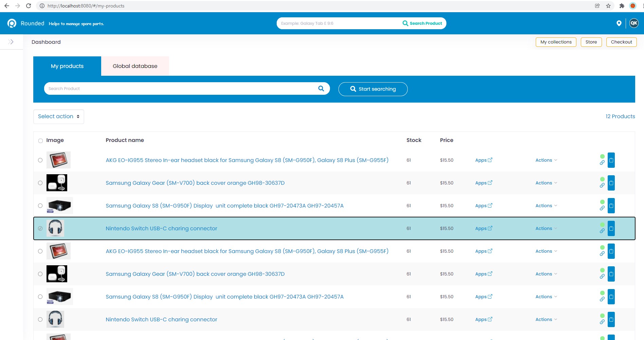Click the select-all control in the table header
Viewport: 644px width, 340px height.
coord(40,140)
